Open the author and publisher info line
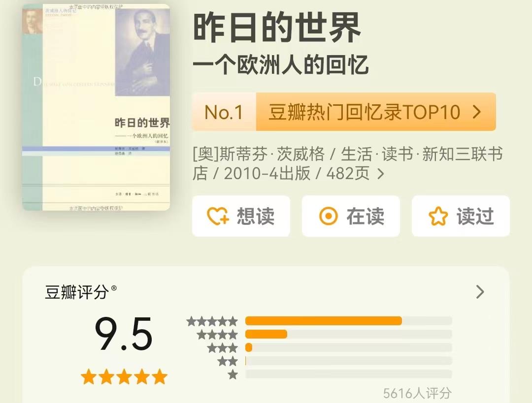532x403 pixels. coord(347,164)
